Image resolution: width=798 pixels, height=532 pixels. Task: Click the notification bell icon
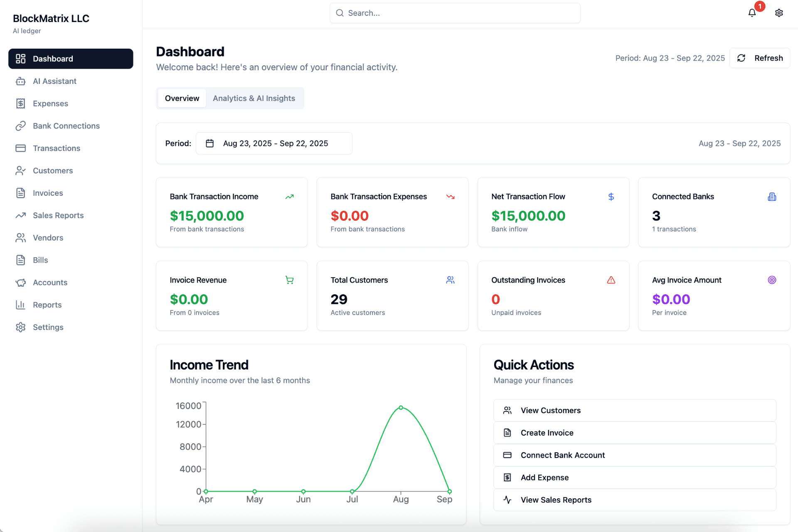click(752, 13)
